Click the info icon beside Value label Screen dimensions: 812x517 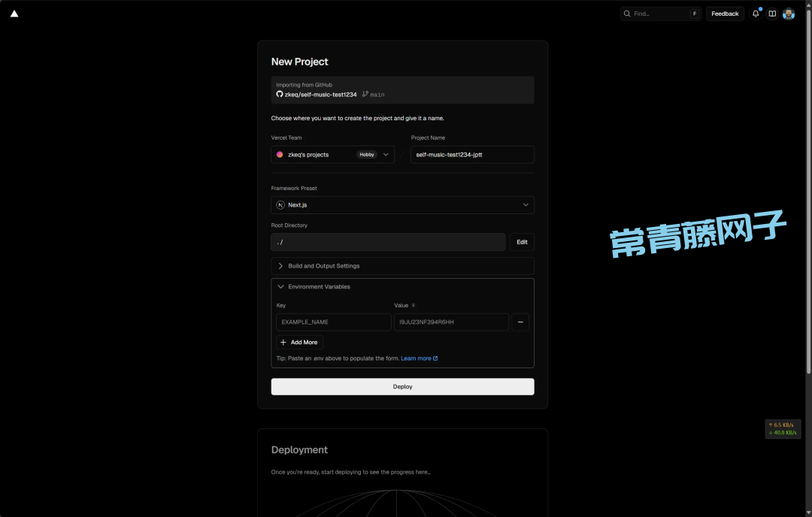pos(414,306)
